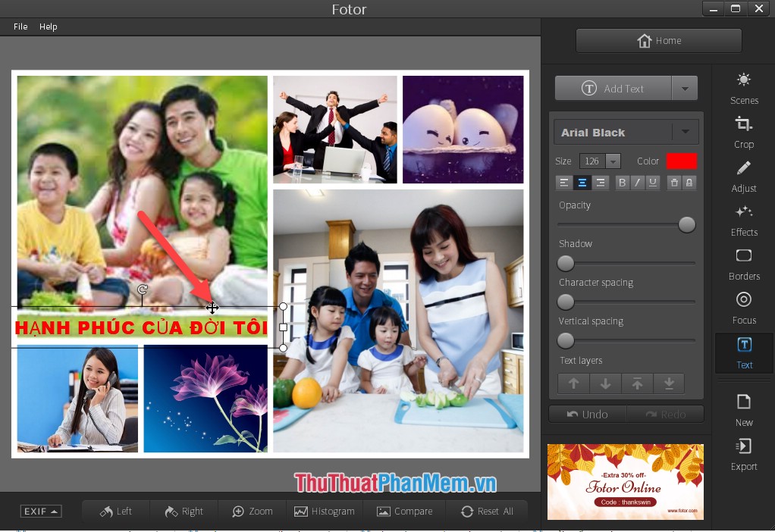Enable left text alignment
This screenshot has width=775, height=532.
(564, 183)
